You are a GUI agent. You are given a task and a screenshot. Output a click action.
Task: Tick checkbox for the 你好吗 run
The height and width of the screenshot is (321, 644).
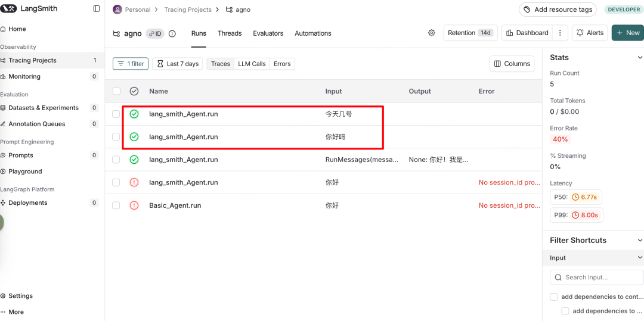pyautogui.click(x=116, y=136)
